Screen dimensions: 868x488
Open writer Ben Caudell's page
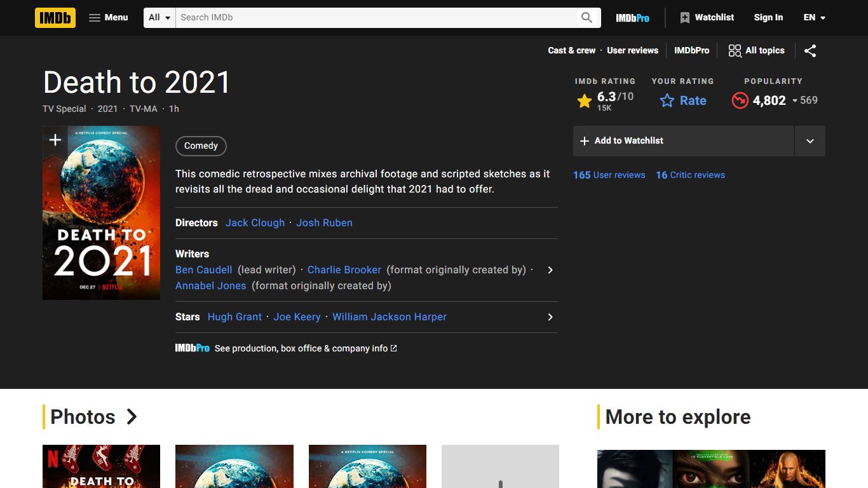click(204, 270)
